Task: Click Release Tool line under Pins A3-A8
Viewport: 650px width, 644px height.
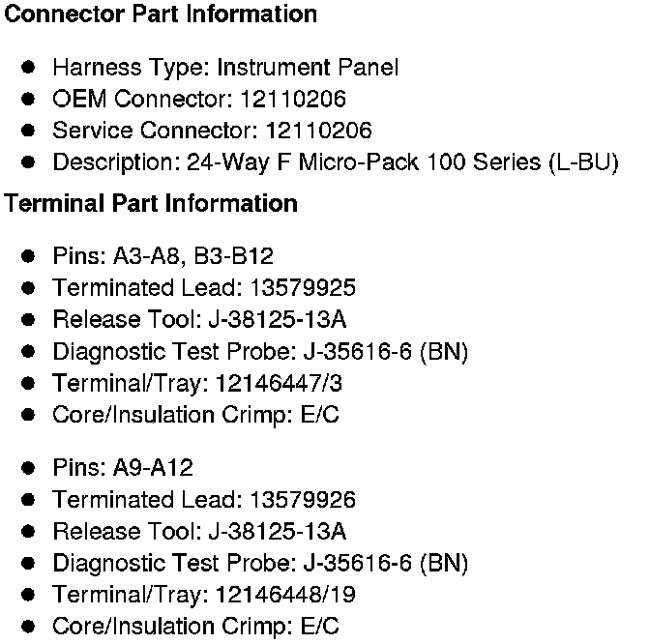Action: (x=199, y=319)
